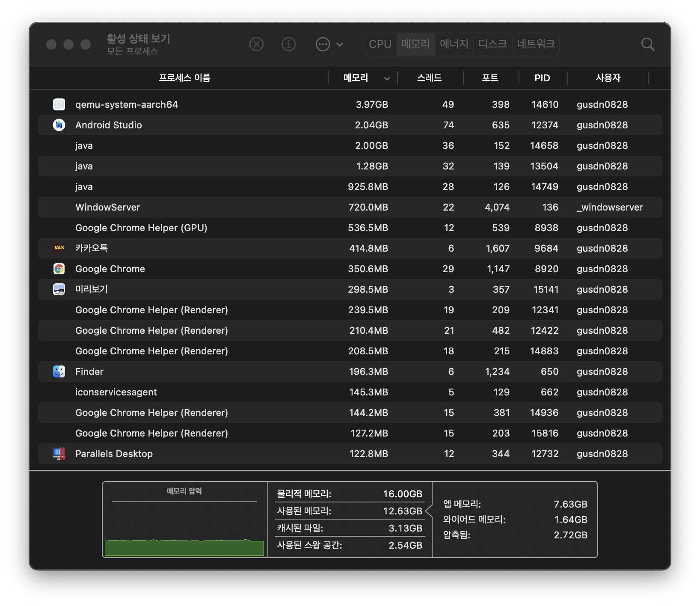Click the 캐시된 파일 3.13GB row
Viewport: 700px width, 606px height.
350,528
